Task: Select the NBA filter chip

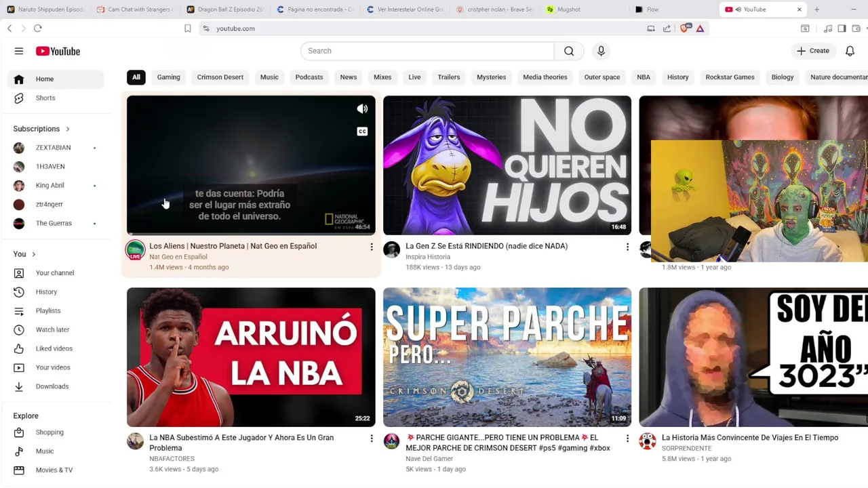Action: pos(644,77)
